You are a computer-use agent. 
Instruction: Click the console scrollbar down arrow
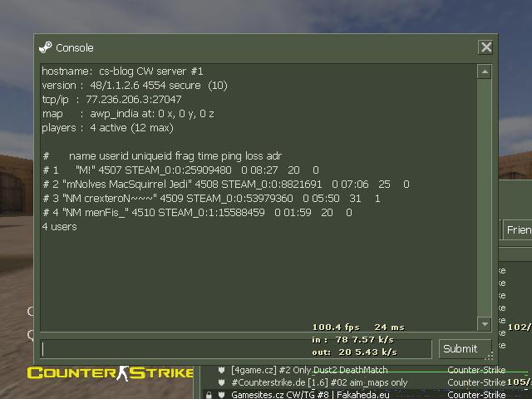[x=485, y=323]
